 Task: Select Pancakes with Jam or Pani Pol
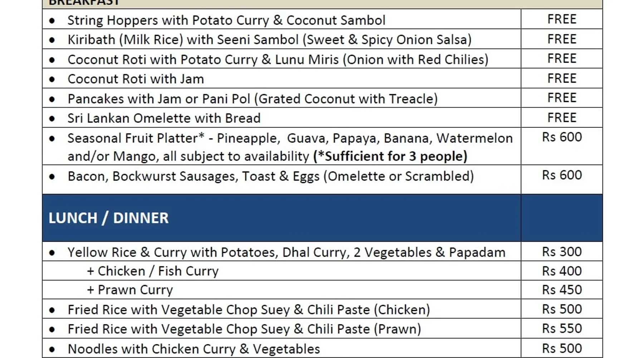[252, 99]
